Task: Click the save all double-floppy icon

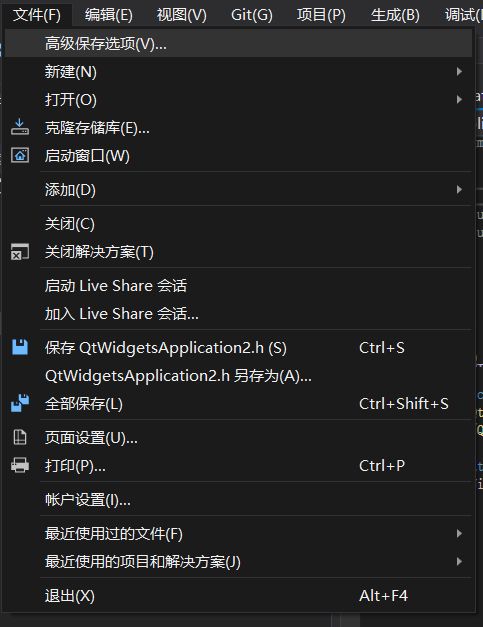Action: pyautogui.click(x=20, y=403)
